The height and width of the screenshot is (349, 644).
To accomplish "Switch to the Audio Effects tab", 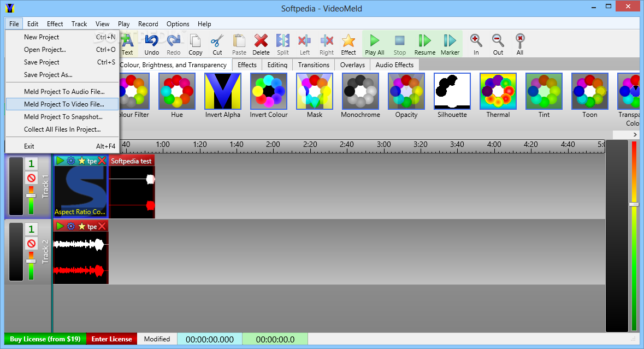I will [x=394, y=65].
